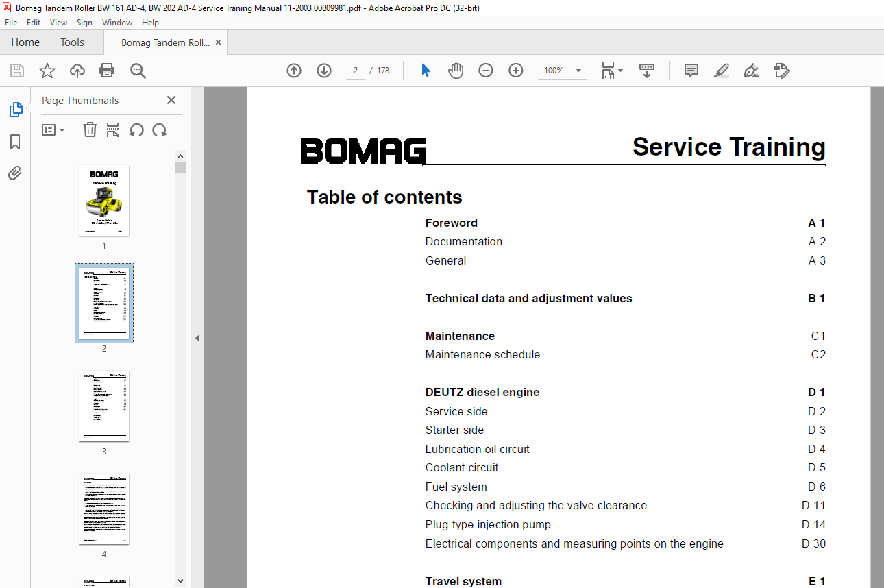Click the page number input field
Screen dimensions: 884x588
[356, 71]
